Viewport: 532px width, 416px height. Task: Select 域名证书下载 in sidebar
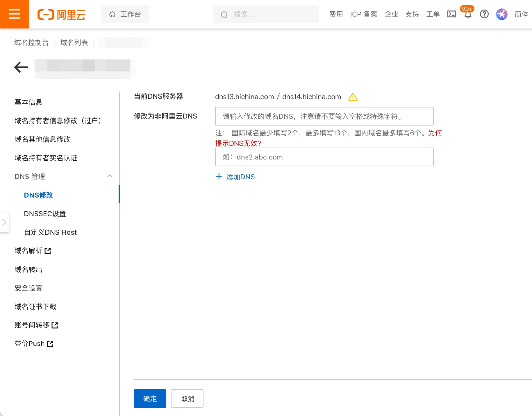tap(35, 306)
